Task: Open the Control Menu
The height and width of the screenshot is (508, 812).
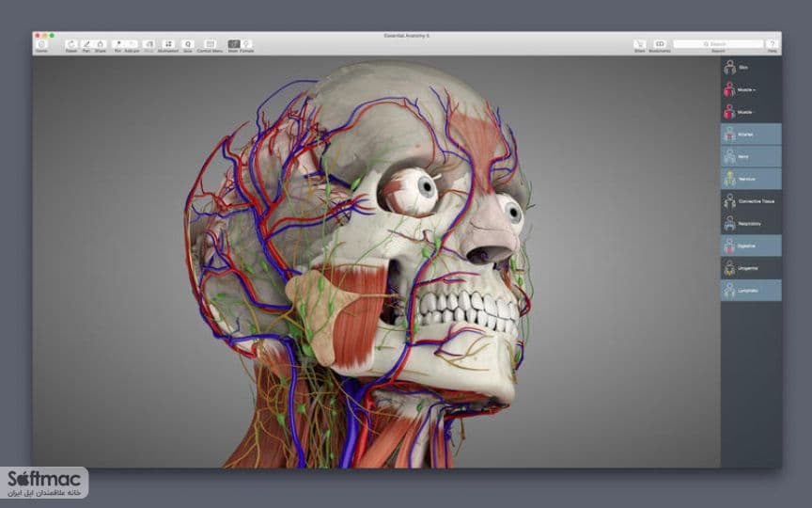Action: point(210,44)
